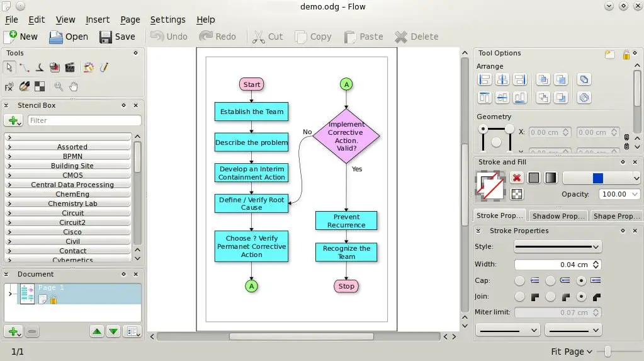Screen dimensions: 644x361
Task: Choose the zoom magnifier tool
Action: 59,86
